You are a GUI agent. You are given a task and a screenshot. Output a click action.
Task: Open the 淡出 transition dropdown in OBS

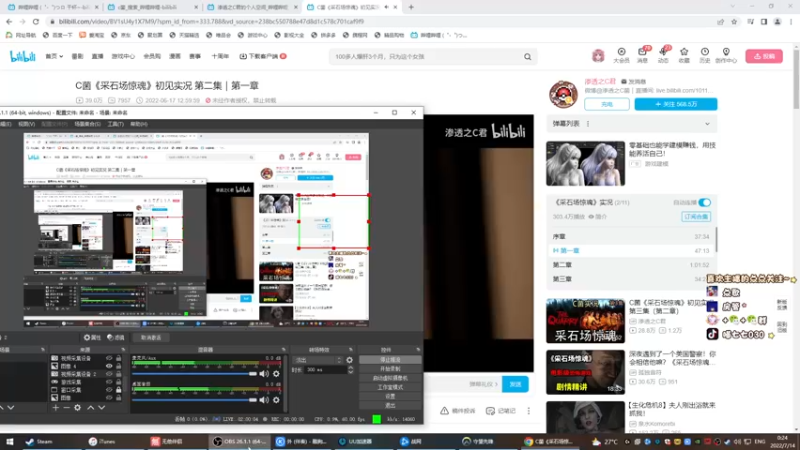click(317, 360)
